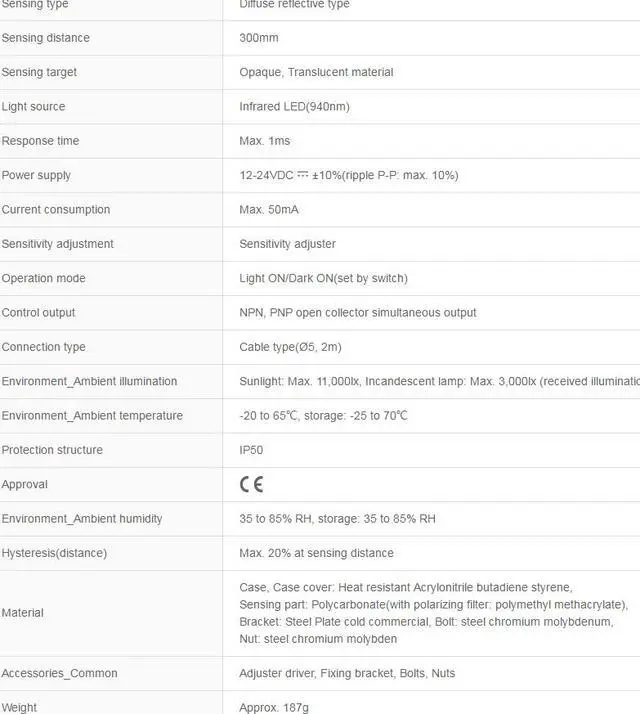The image size is (640, 714).
Task: Select "Light ON/Dark ON(set by switch)" text
Action: click(323, 278)
